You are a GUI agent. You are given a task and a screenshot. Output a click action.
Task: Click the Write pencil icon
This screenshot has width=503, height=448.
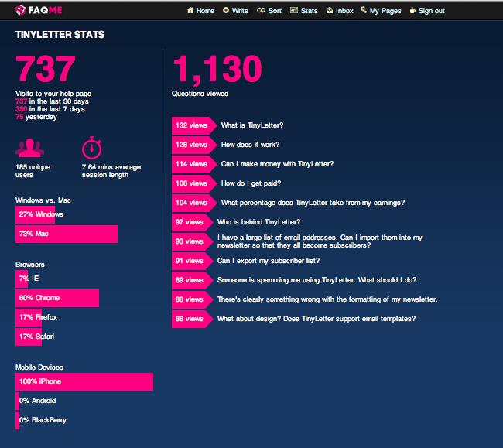click(x=226, y=10)
